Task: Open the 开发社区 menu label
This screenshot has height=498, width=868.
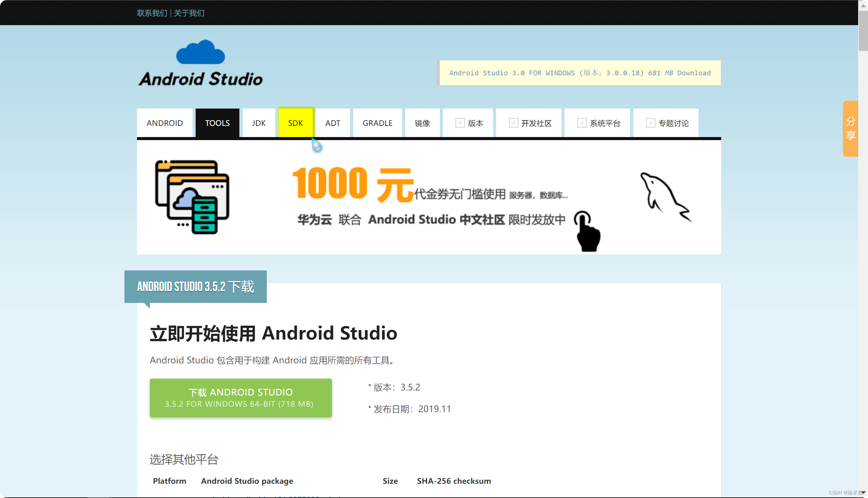Action: [x=536, y=123]
